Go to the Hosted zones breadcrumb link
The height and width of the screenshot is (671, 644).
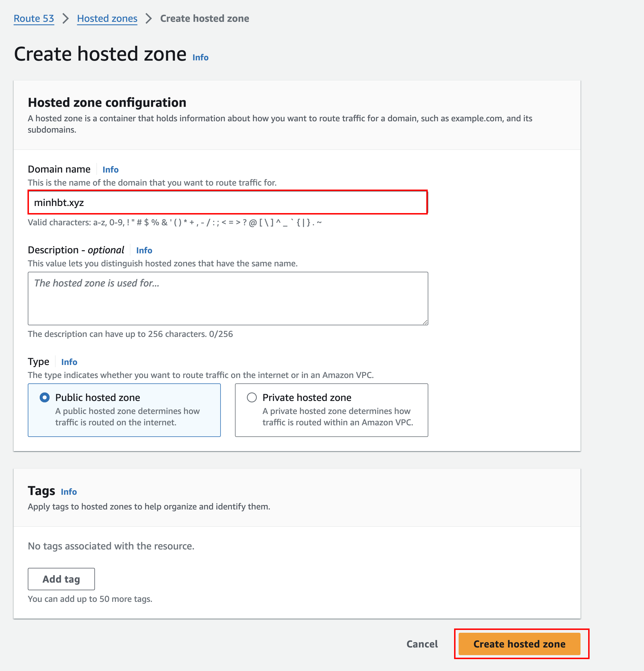point(107,18)
